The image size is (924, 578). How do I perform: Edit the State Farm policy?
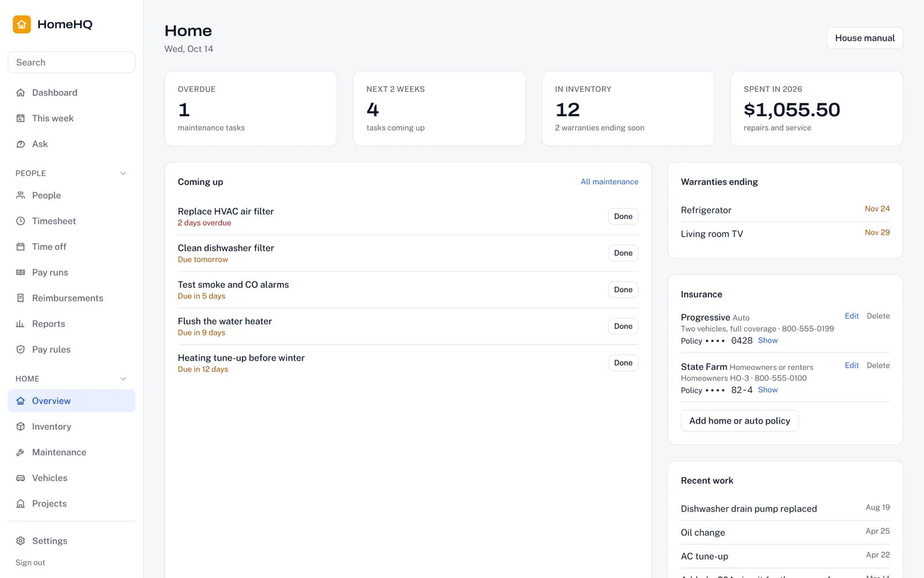tap(851, 365)
